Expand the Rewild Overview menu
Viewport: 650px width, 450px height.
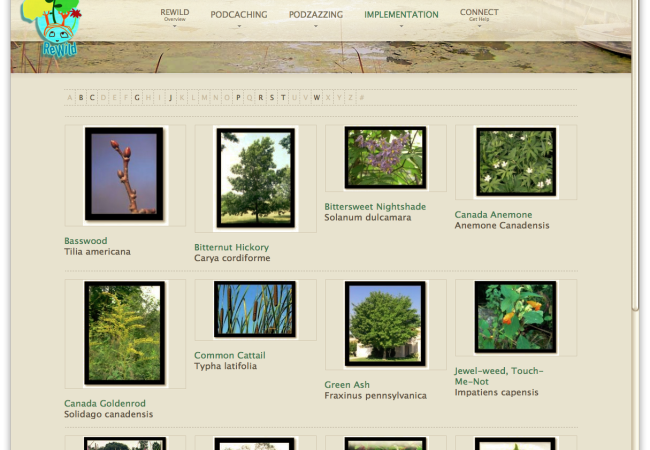point(175,15)
